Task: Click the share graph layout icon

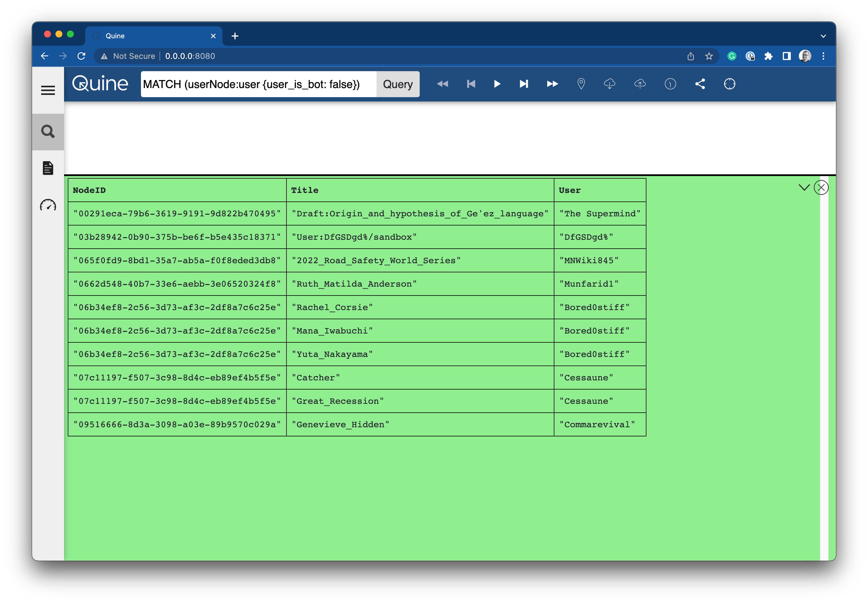Action: 700,84
